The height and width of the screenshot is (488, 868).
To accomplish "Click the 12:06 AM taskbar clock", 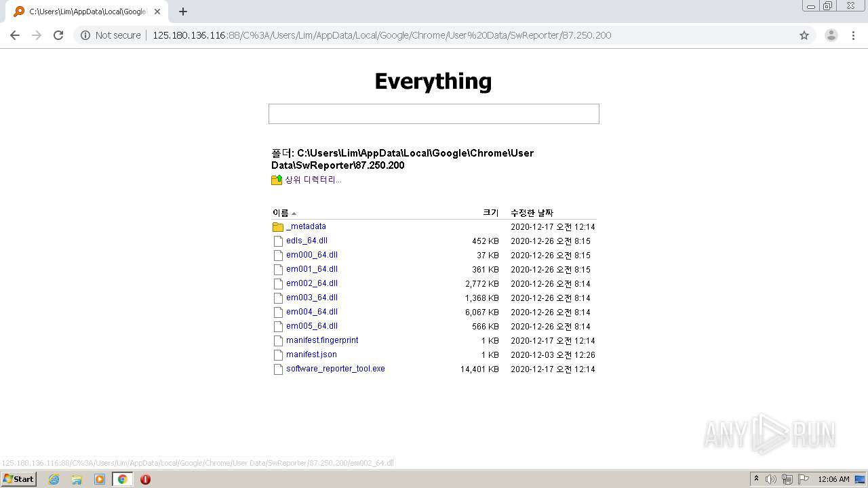I will [x=833, y=479].
